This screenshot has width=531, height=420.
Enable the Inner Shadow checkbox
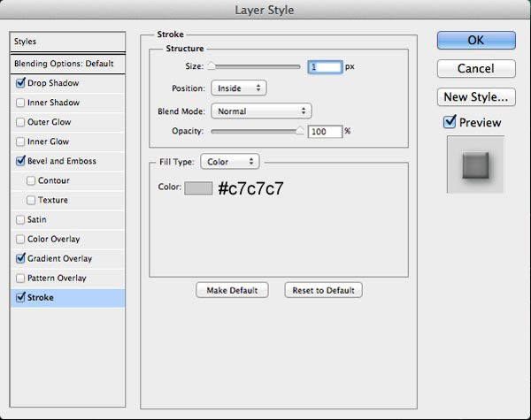tap(20, 103)
